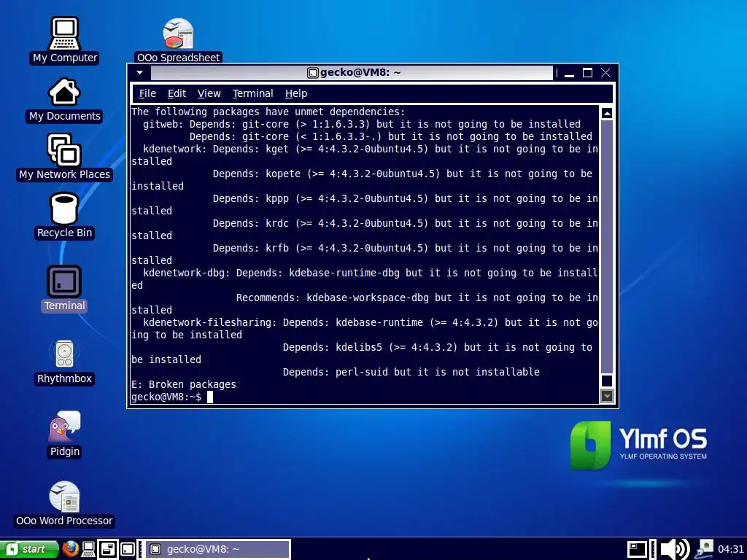Open the File menu in the terminal
Image resolution: width=747 pixels, height=560 pixels.
[x=147, y=93]
